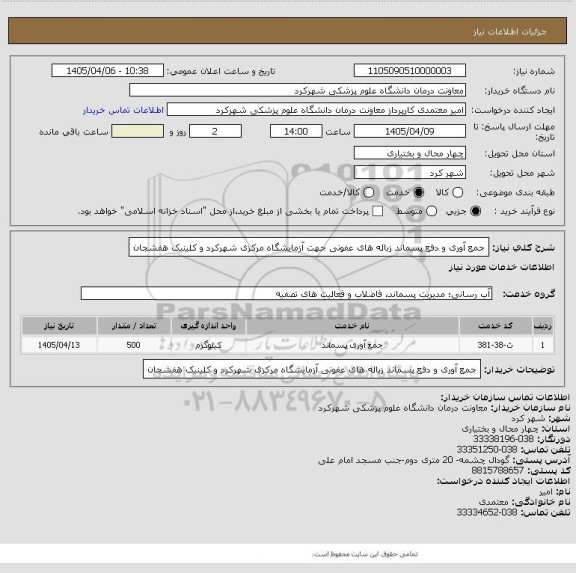Viewport: 576px width, 573px height.
Task: Select the جزیی purchase type radio
Action: pos(476,211)
